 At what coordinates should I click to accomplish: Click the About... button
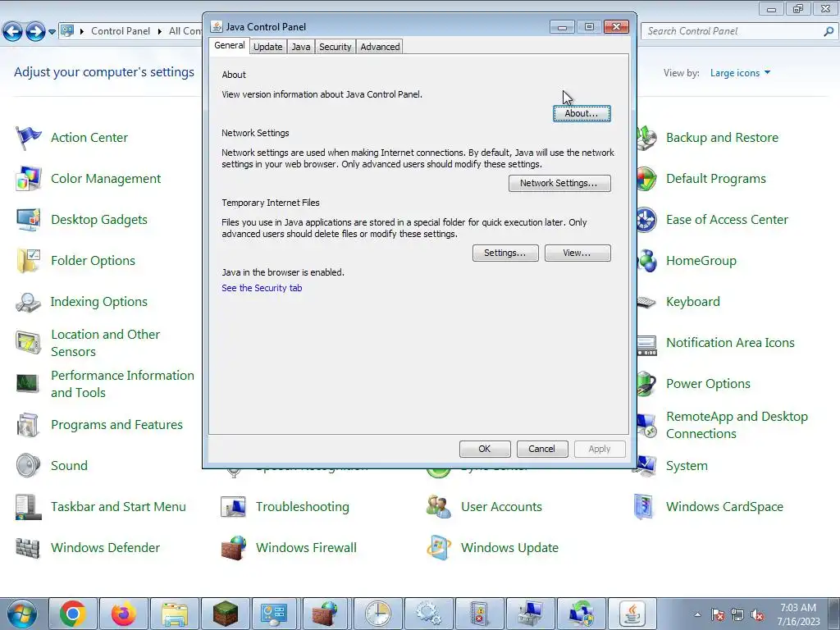[x=582, y=113]
